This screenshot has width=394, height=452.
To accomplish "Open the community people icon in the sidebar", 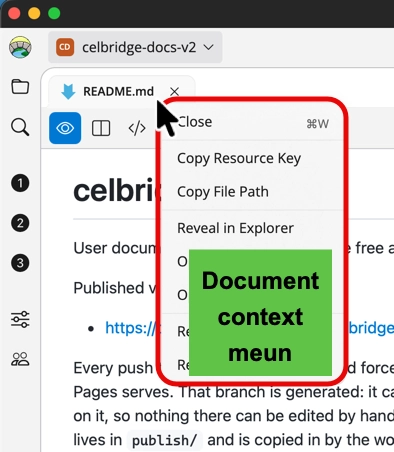I will click(20, 359).
